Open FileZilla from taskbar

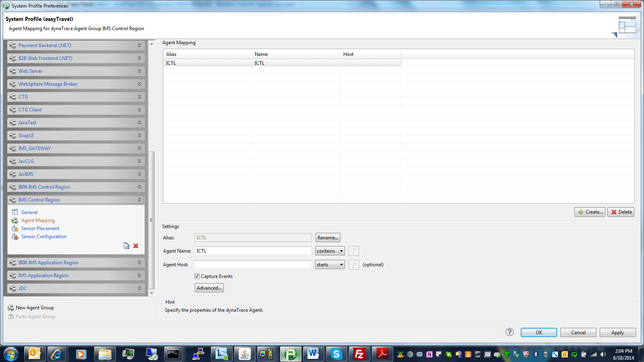(359, 354)
